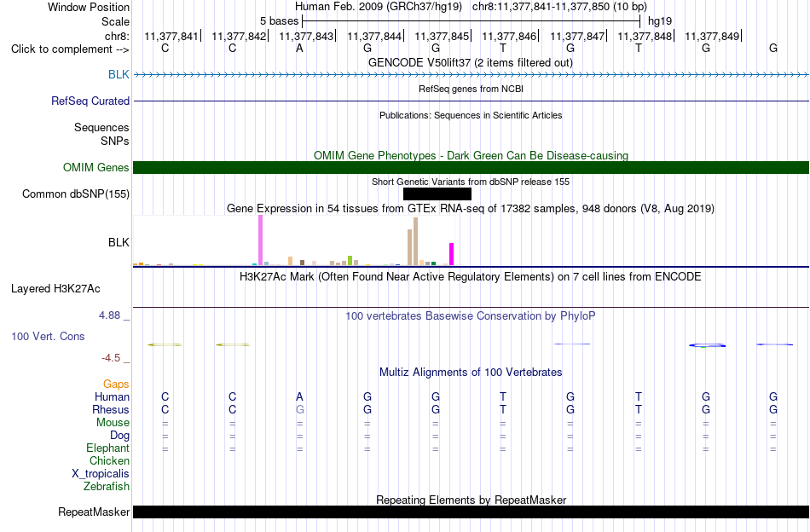The image size is (810, 532).
Task: Click "100 vertebrates Basewise Conservation by PhyloP" title
Action: click(x=471, y=315)
